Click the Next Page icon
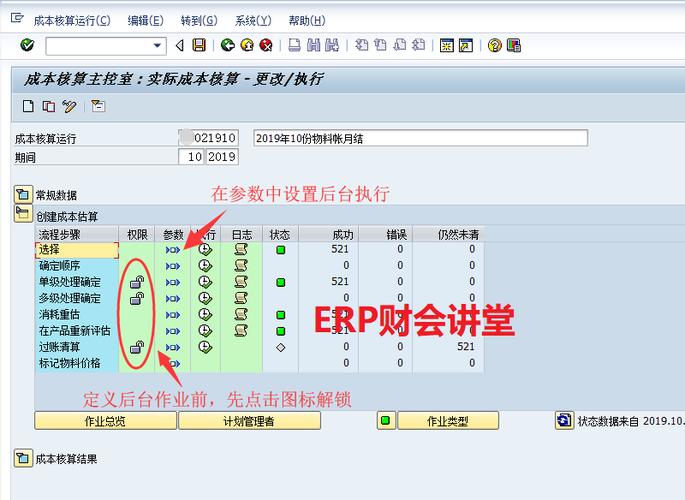The width and height of the screenshot is (685, 500). coord(399,45)
